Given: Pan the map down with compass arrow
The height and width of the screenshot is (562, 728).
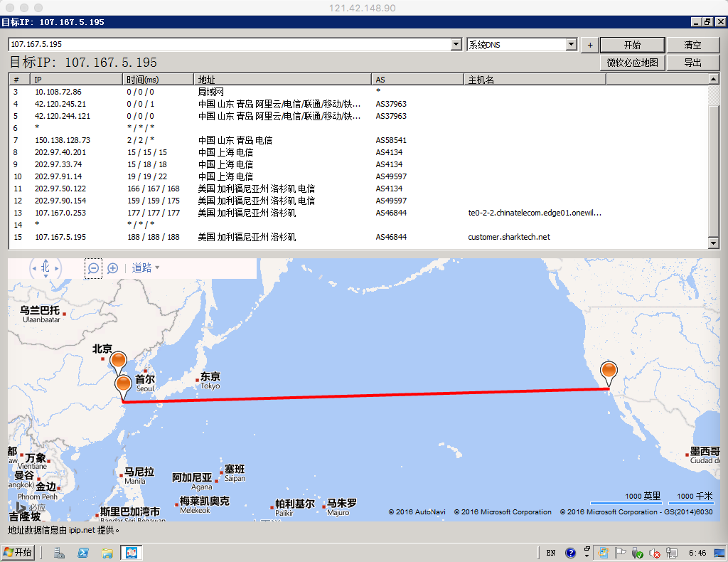Looking at the screenshot, I should (45, 276).
